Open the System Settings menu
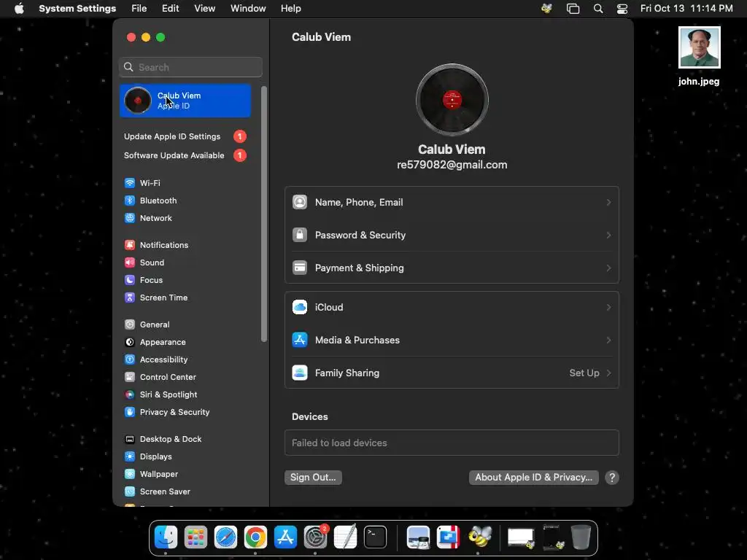The width and height of the screenshot is (747, 560). [77, 9]
